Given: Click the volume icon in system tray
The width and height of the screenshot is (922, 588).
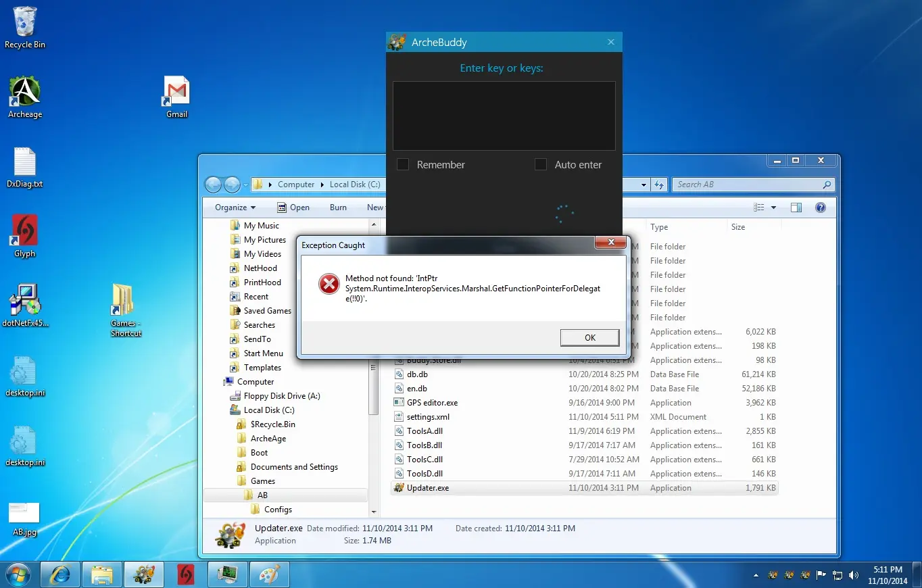Looking at the screenshot, I should [854, 575].
